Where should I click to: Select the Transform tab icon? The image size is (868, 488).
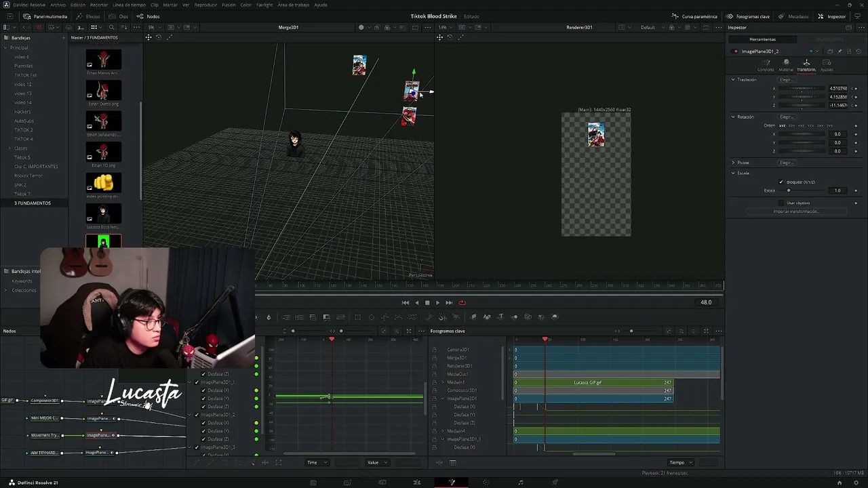tap(806, 65)
